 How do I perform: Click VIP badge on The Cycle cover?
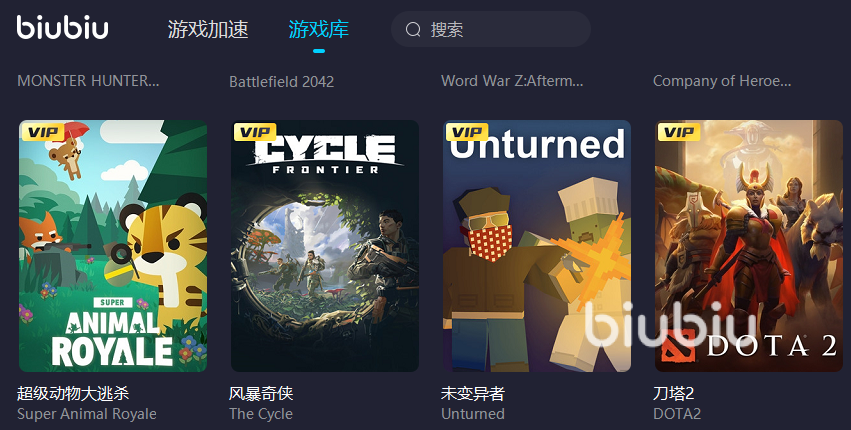tap(255, 132)
